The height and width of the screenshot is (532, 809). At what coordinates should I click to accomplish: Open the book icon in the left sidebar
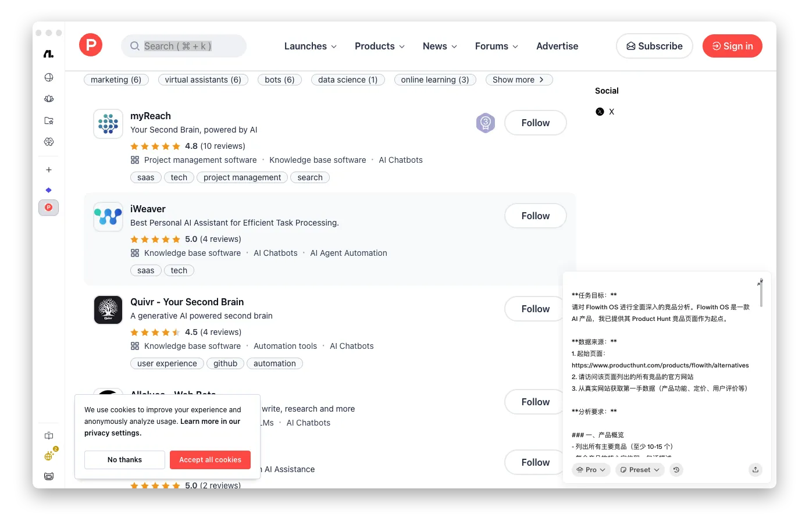point(49,435)
